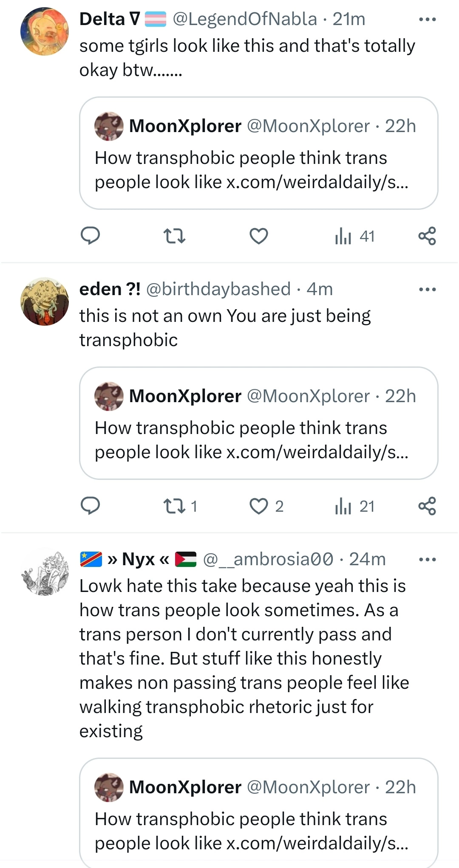Open Delta's profile picture
This screenshot has height=868, width=459.
44,31
